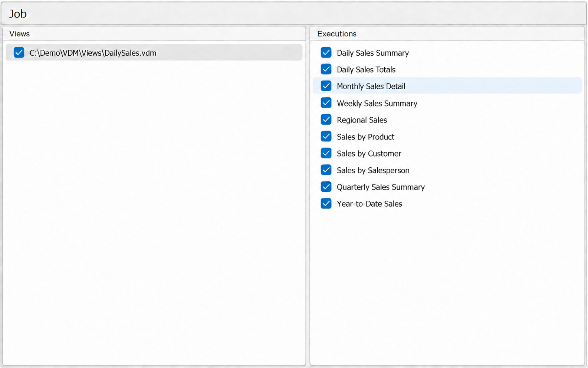The width and height of the screenshot is (588, 368).
Task: Select the Weekly Sales Summary execution label
Action: pyautogui.click(x=377, y=103)
